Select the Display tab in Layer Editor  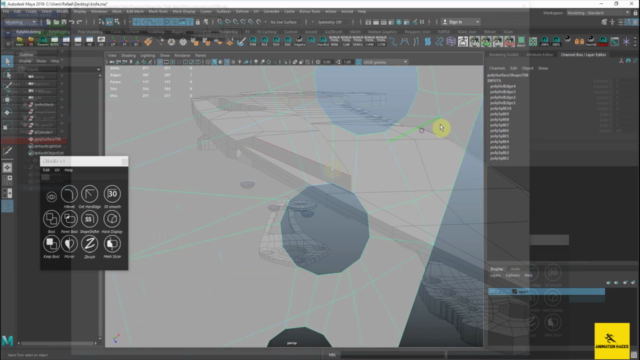click(497, 269)
